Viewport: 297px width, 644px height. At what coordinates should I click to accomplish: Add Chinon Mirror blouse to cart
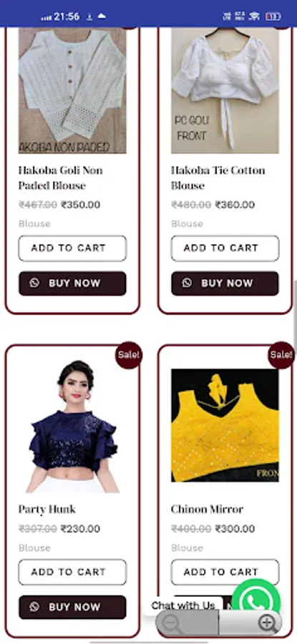tap(225, 572)
